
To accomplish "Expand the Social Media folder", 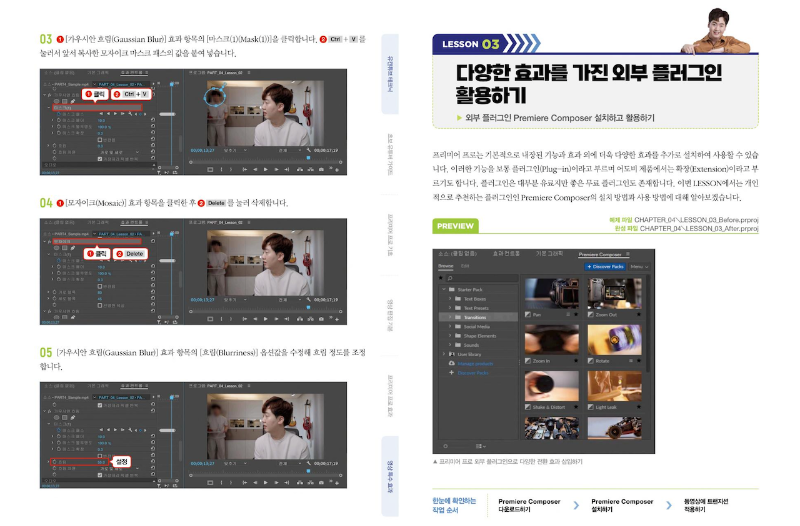I will 450,327.
